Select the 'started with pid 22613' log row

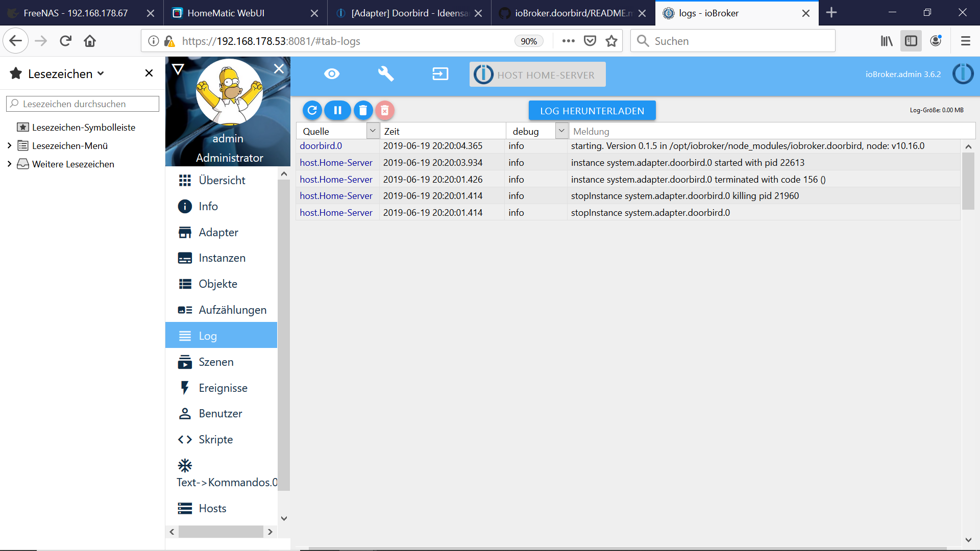(x=628, y=163)
